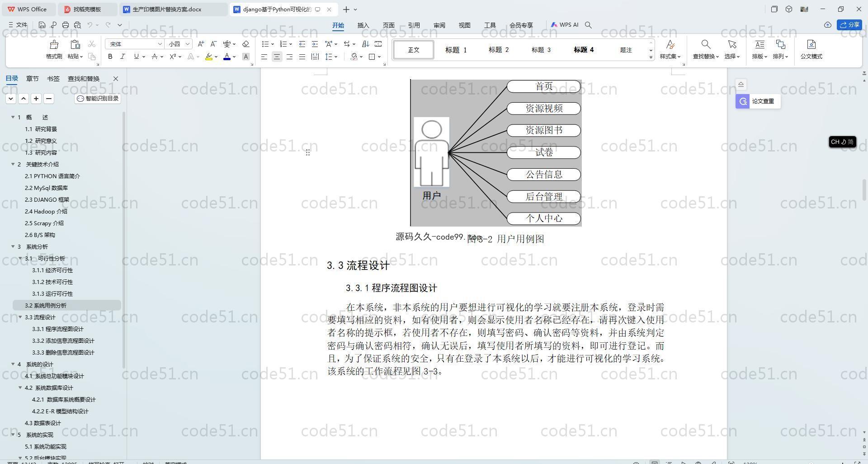Set paragraph to center align
The image size is (868, 464).
coord(277,57)
